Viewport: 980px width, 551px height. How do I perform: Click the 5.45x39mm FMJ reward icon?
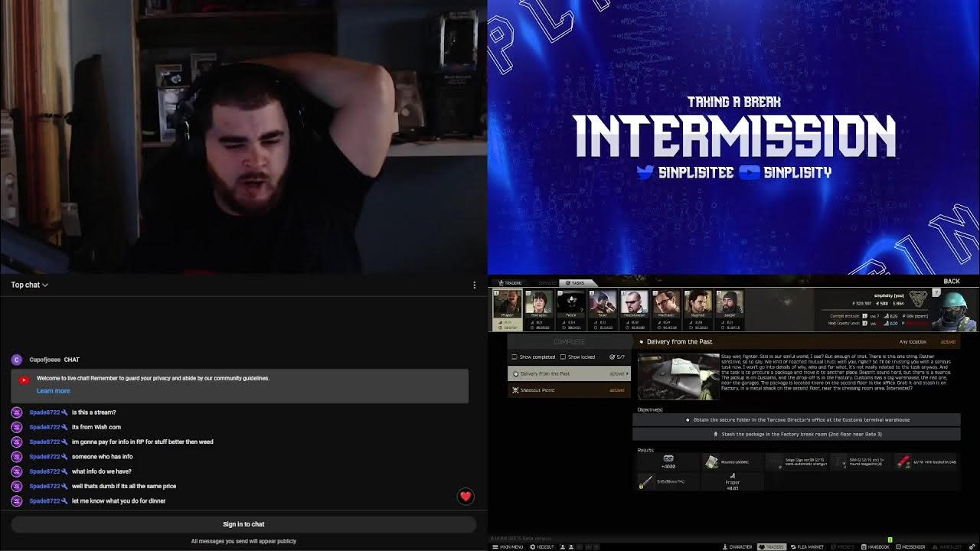(646, 481)
